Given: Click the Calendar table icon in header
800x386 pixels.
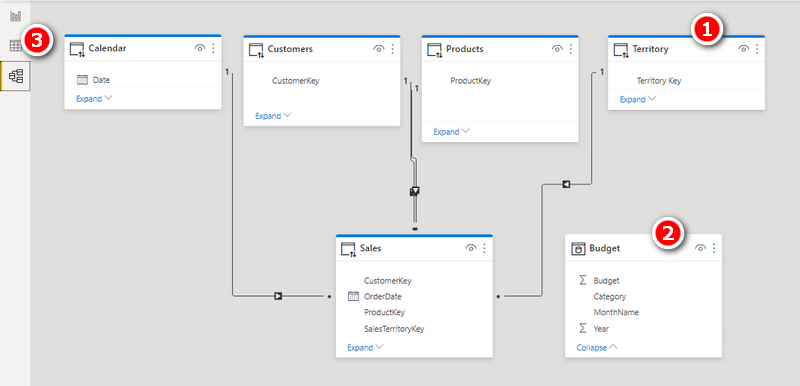Looking at the screenshot, I should click(x=77, y=49).
